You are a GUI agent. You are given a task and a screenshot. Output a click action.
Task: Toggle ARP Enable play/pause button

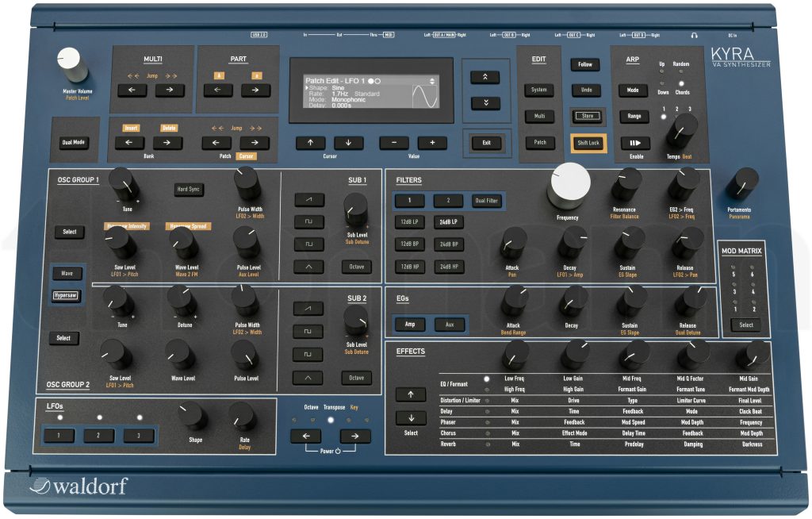coord(635,143)
